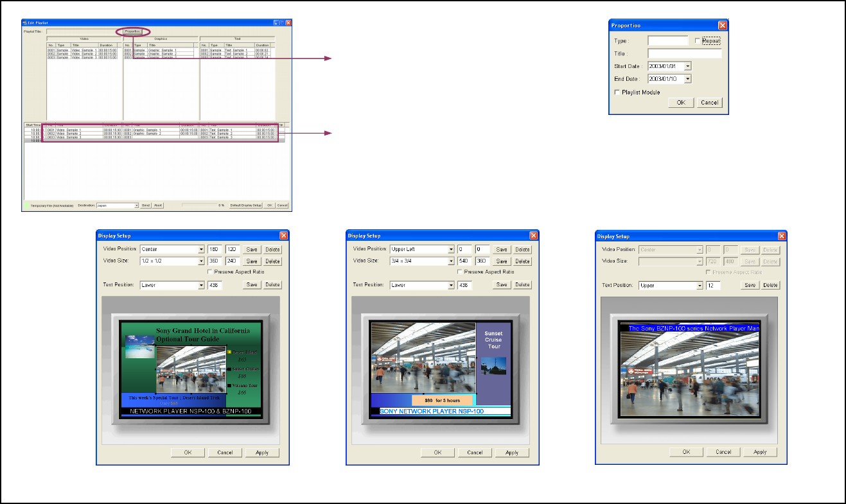The width and height of the screenshot is (846, 504).
Task: Open the Video Size 1/2 x 1/2 dropdown
Action: (x=201, y=261)
